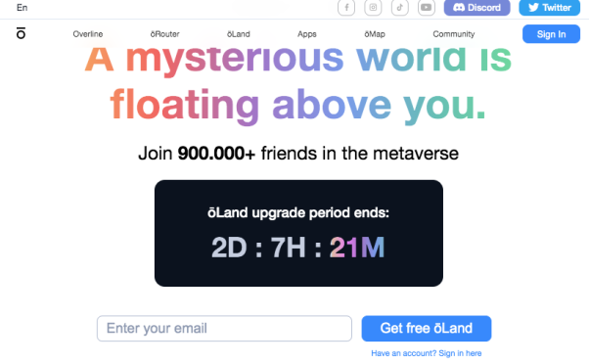Click 'ōLand upgrade period ends:' text
This screenshot has width=589, height=364.
coord(298,212)
